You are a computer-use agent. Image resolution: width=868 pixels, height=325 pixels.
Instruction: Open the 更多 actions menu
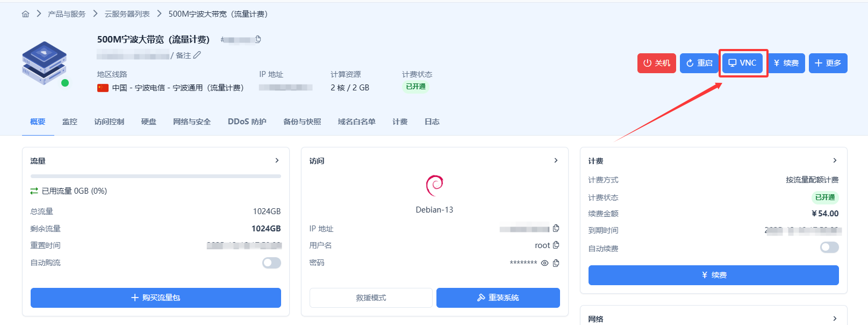828,63
